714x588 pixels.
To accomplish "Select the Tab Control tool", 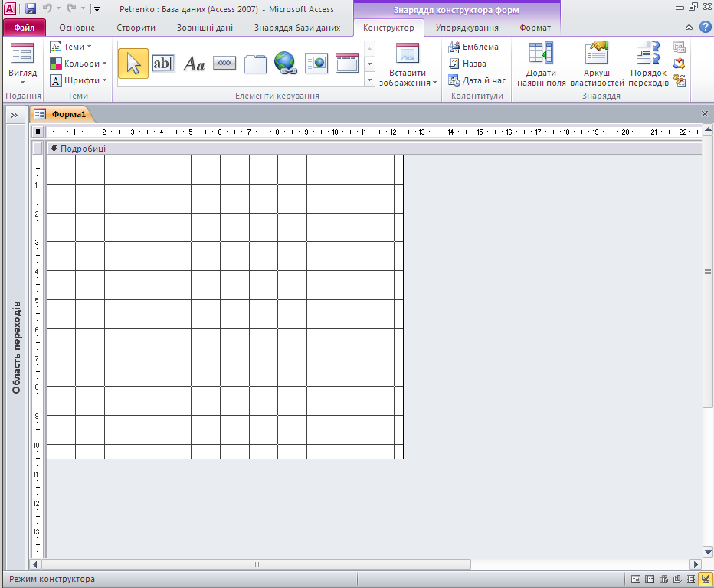I will coord(255,64).
